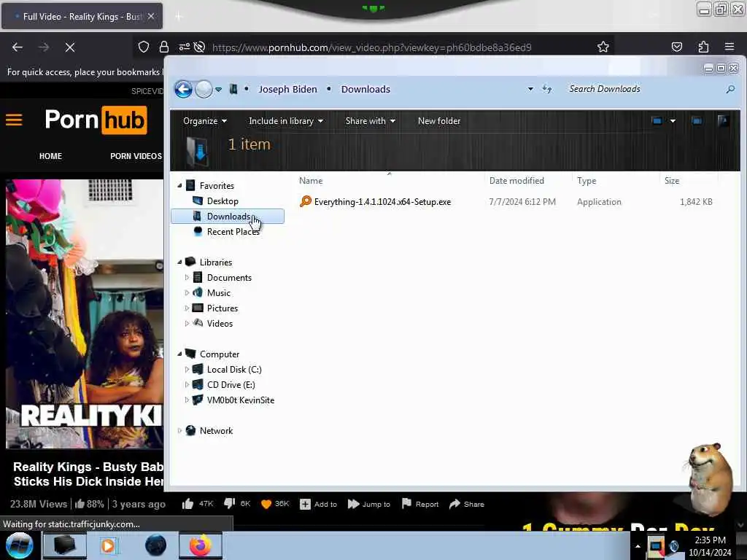
Task: Click the HOME link on the website
Action: pos(50,156)
